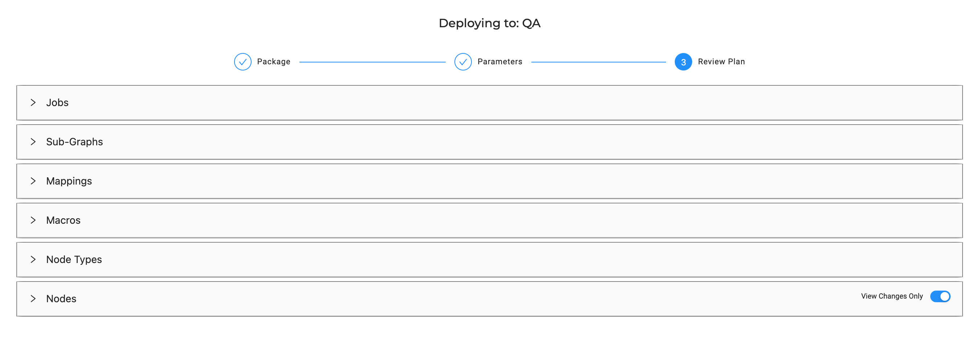Click the View Changes Only label
This screenshot has height=340, width=980.
point(892,296)
